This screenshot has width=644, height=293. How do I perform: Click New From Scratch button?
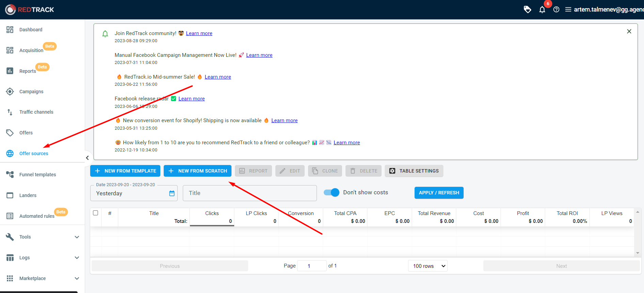tap(197, 171)
